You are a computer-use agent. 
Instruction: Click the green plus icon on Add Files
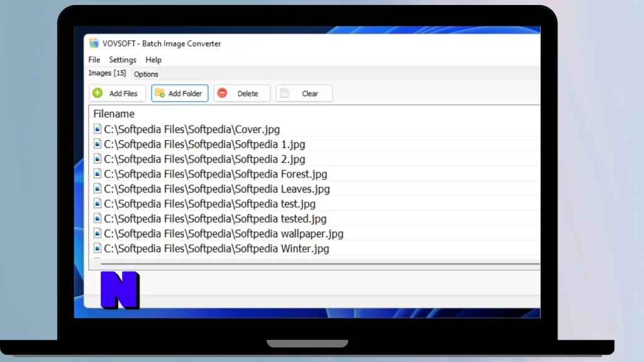(x=97, y=93)
